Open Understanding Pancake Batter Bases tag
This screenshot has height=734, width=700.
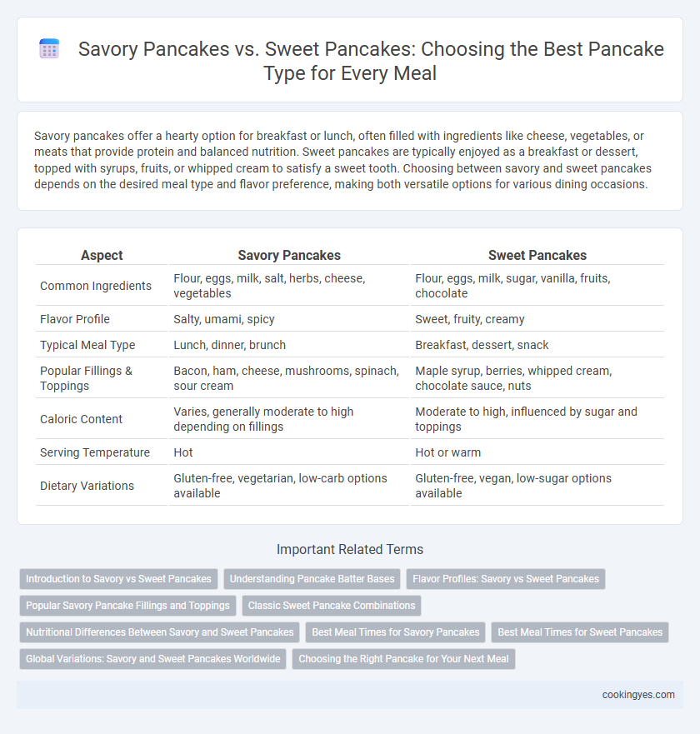[312, 579]
